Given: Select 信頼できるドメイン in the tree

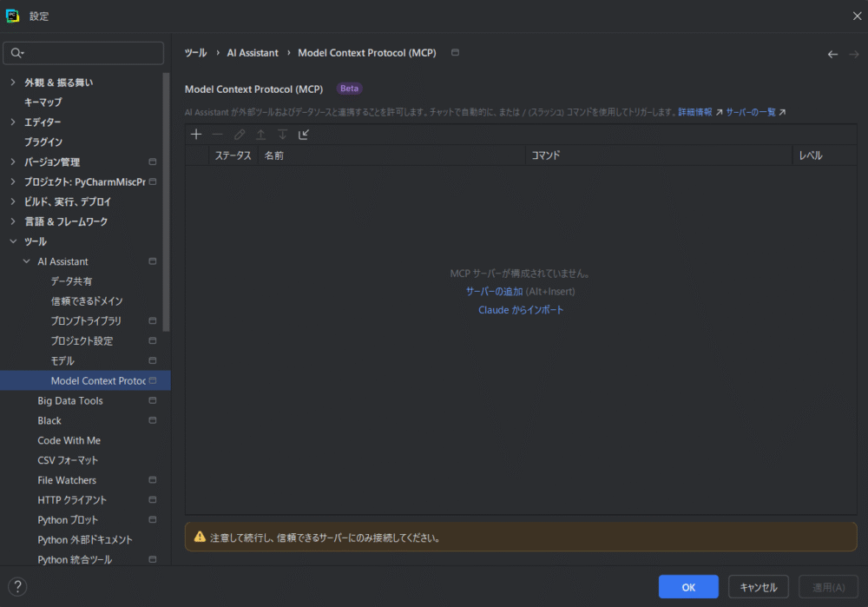Looking at the screenshot, I should (x=87, y=301).
